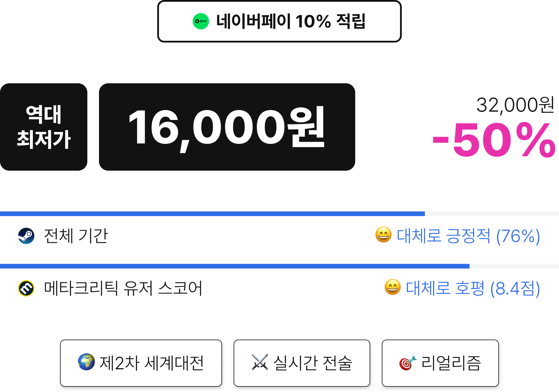Click the 메타크리틱 유저 스코어 label
Image resolution: width=559 pixels, height=392 pixels.
123,288
